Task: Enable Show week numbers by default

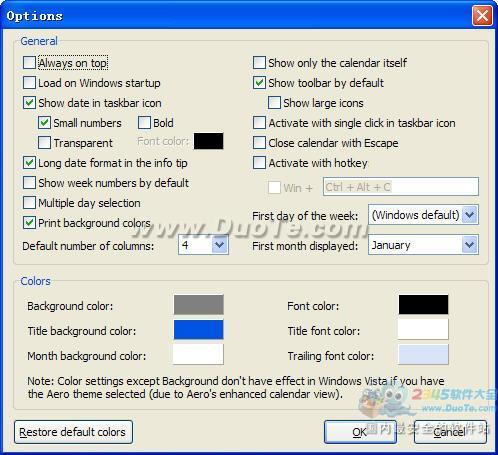Action: click(29, 183)
